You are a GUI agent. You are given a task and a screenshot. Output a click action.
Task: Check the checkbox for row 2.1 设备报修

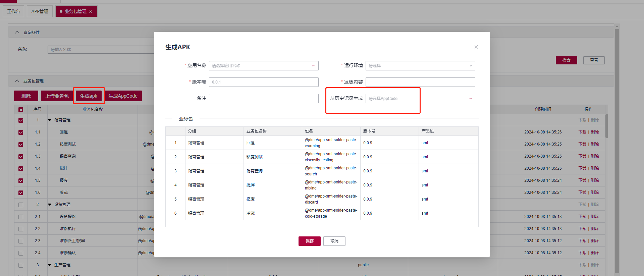coord(21,217)
